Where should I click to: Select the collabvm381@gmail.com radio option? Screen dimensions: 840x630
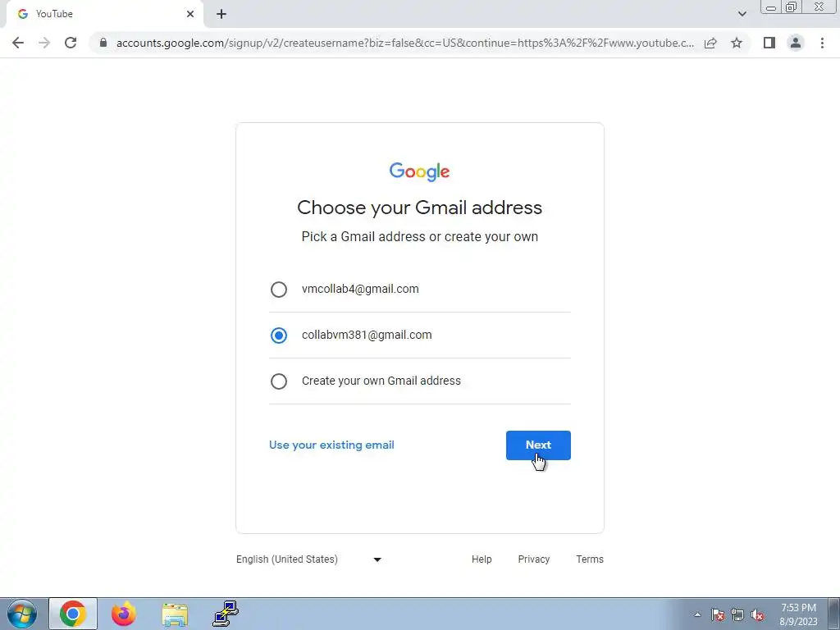click(x=279, y=336)
